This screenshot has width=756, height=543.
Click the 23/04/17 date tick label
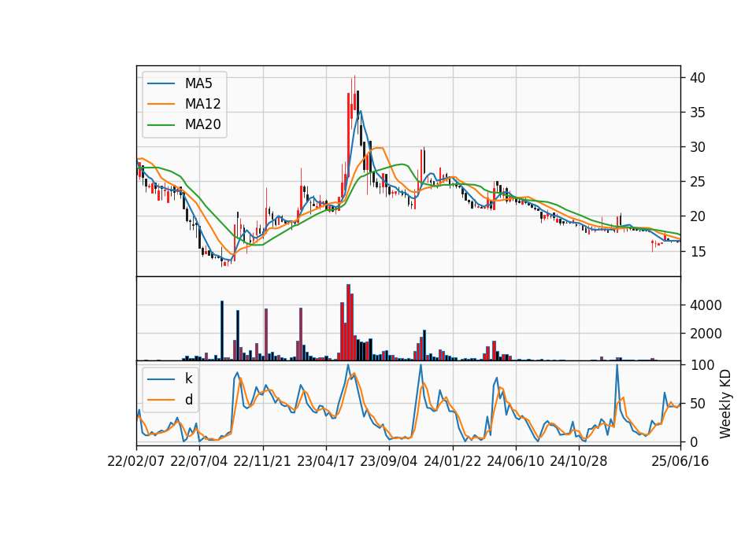326,462
